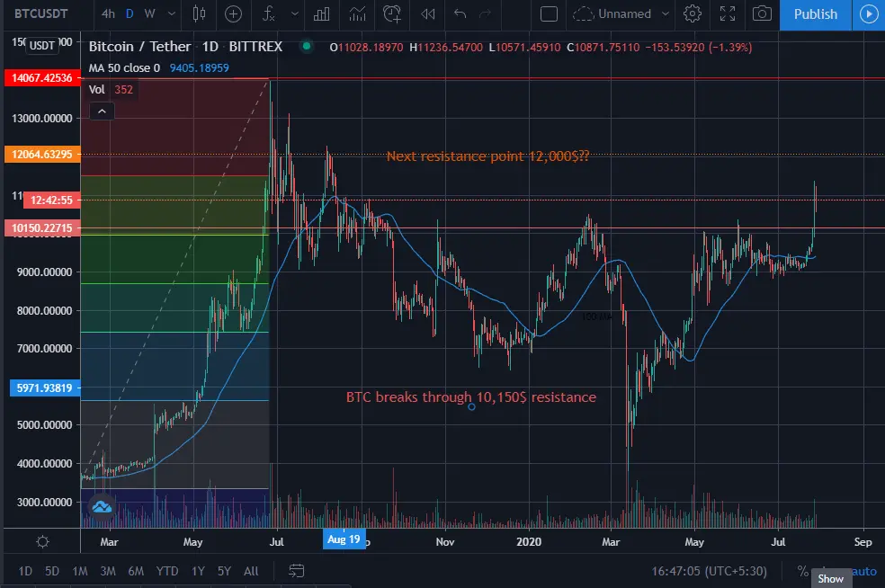Click the 5971.93819 blue price label
The width and height of the screenshot is (885, 588).
click(x=45, y=388)
